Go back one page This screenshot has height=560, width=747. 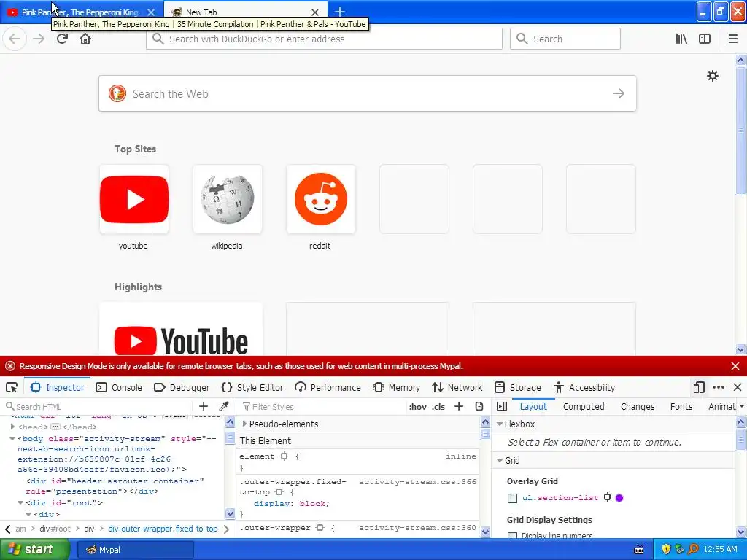15,39
